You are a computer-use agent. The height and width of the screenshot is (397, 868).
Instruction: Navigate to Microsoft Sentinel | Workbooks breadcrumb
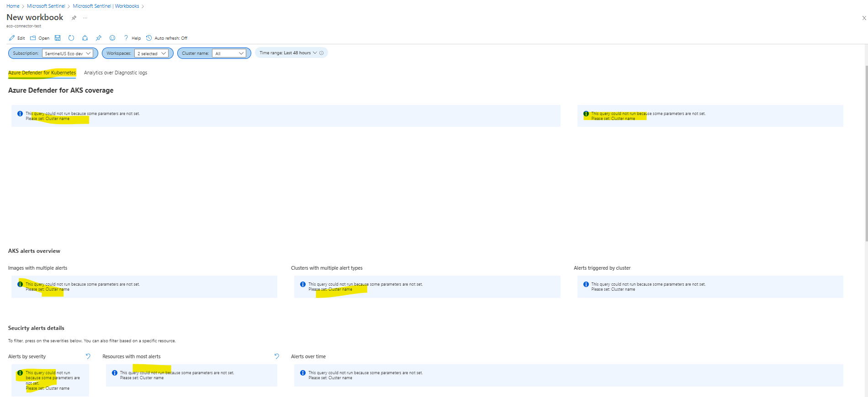[x=106, y=6]
